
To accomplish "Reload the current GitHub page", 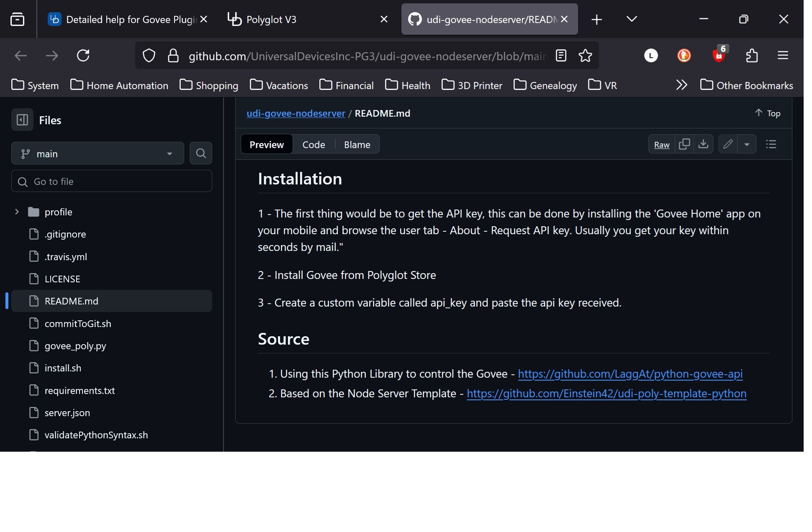I will pos(83,56).
